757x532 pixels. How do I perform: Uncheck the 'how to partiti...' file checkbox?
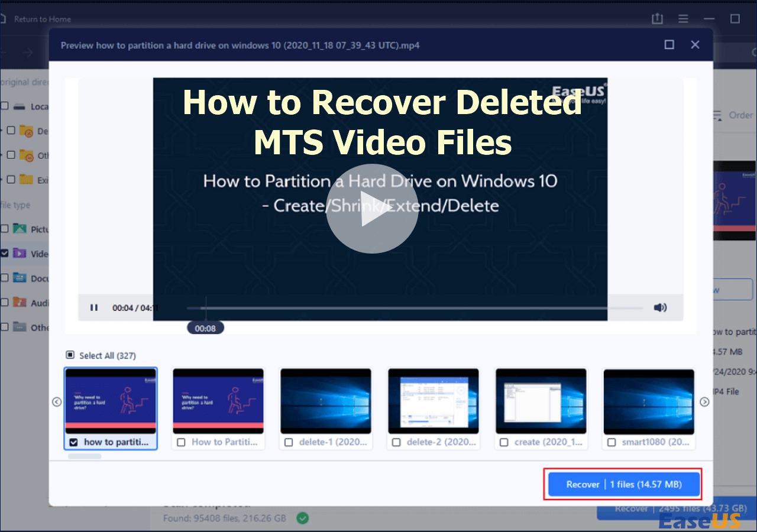coord(73,442)
